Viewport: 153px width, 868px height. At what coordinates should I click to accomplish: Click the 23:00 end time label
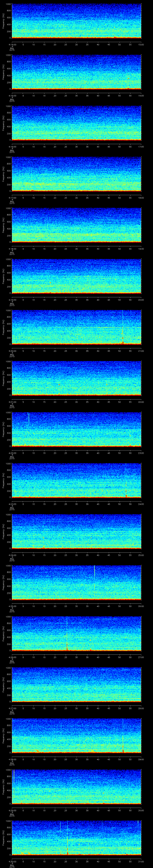pos(141,453)
